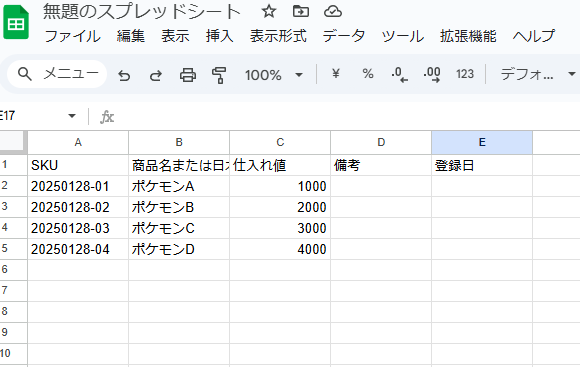Viewport: 580px width, 367px height.
Task: Select the paint format roller icon
Action: (219, 75)
